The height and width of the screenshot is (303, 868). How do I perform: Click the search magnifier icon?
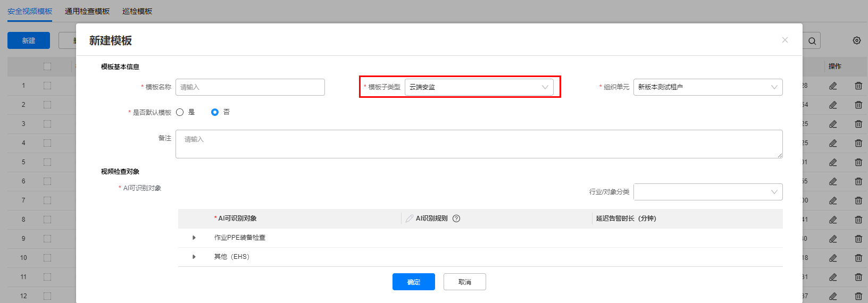coord(812,41)
